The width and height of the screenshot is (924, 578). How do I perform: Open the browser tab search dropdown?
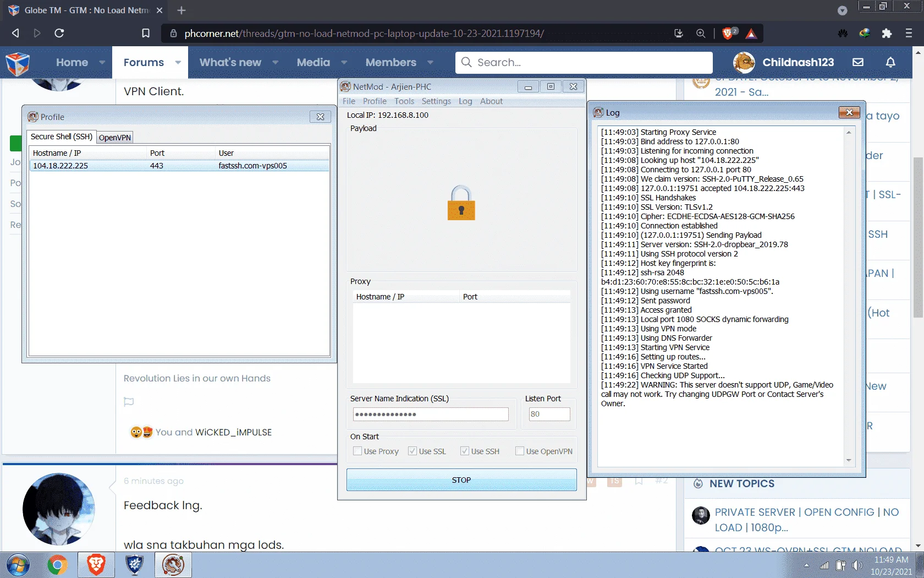[x=842, y=10]
